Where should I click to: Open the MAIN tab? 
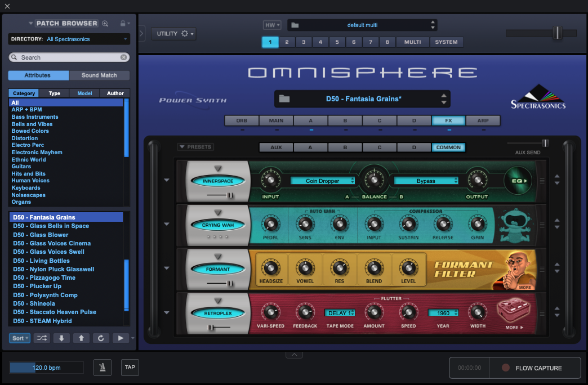point(276,120)
